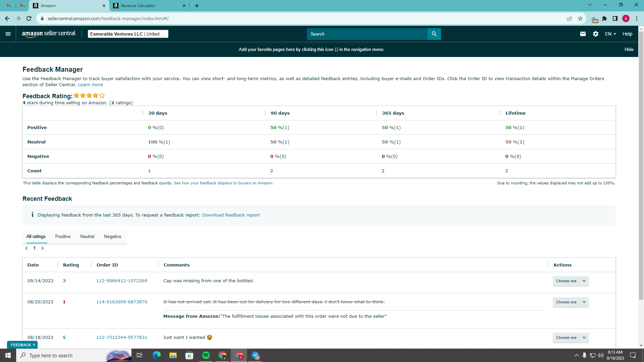
Task: Open the Windows notification center icon
Action: pyautogui.click(x=633, y=355)
